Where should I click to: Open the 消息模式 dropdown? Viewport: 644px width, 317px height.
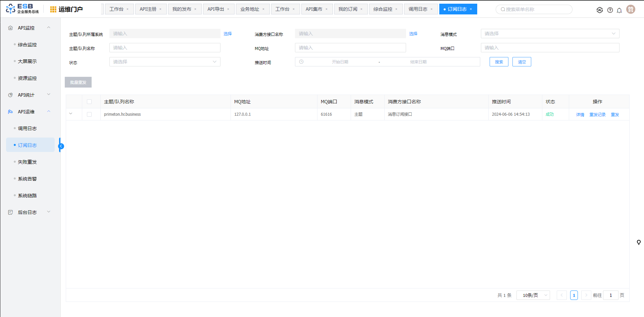click(550, 34)
